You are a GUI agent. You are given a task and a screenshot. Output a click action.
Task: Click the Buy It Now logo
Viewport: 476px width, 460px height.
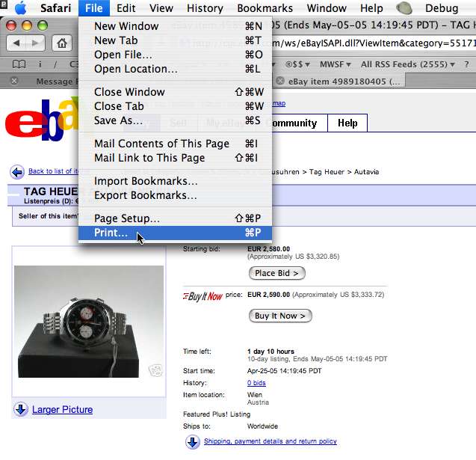[203, 295]
